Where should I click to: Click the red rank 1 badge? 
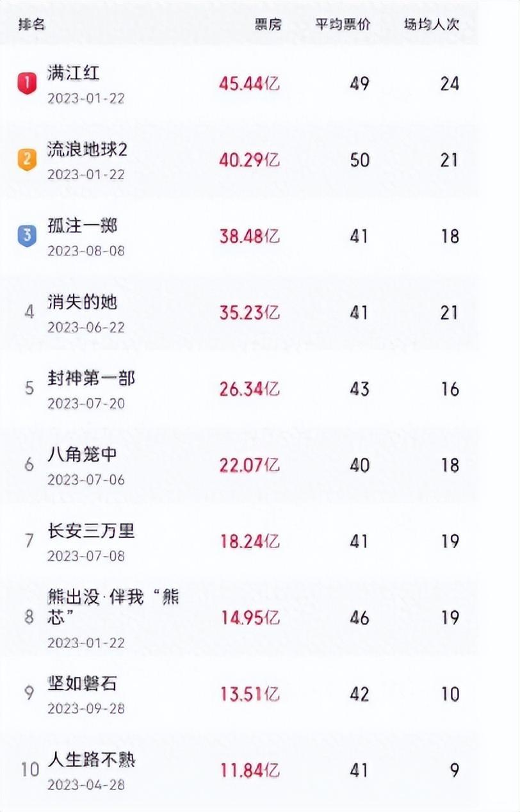(x=26, y=83)
